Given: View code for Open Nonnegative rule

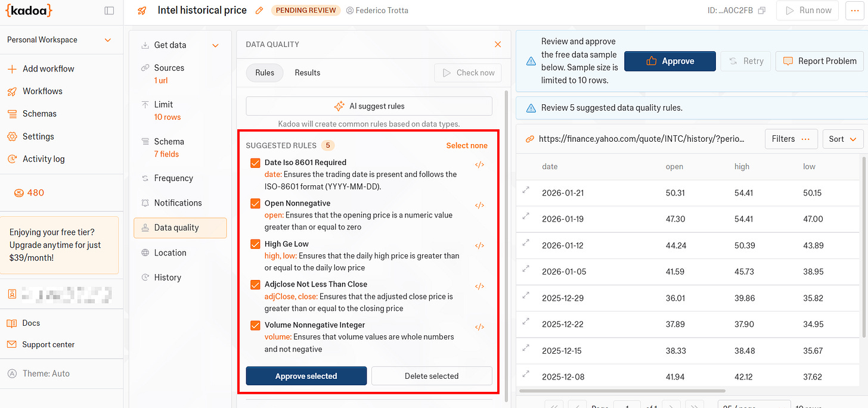Looking at the screenshot, I should click(479, 205).
